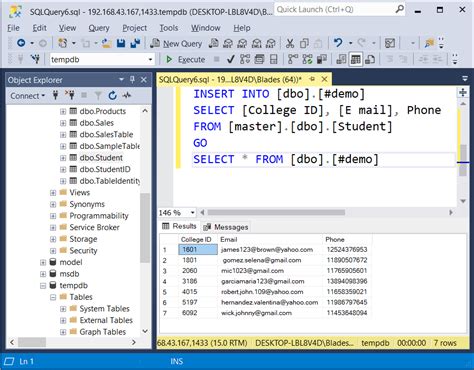Open the tempdb database dropdown
The width and height of the screenshot is (474, 370).
[x=150, y=60]
